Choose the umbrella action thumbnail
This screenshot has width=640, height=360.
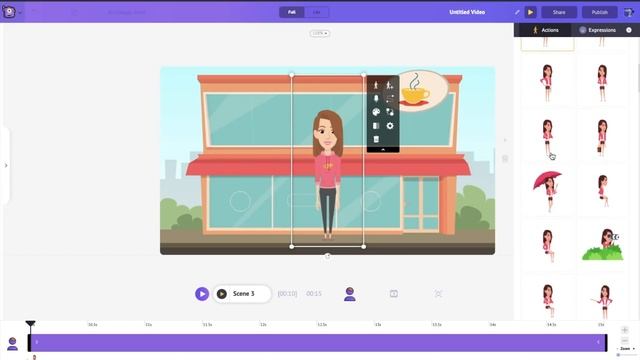[x=547, y=191]
